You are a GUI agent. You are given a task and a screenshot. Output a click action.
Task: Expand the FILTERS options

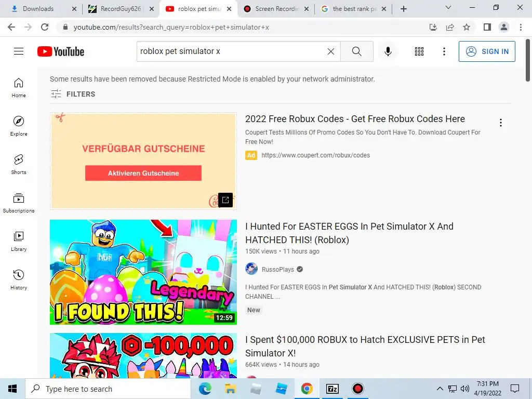(x=73, y=94)
